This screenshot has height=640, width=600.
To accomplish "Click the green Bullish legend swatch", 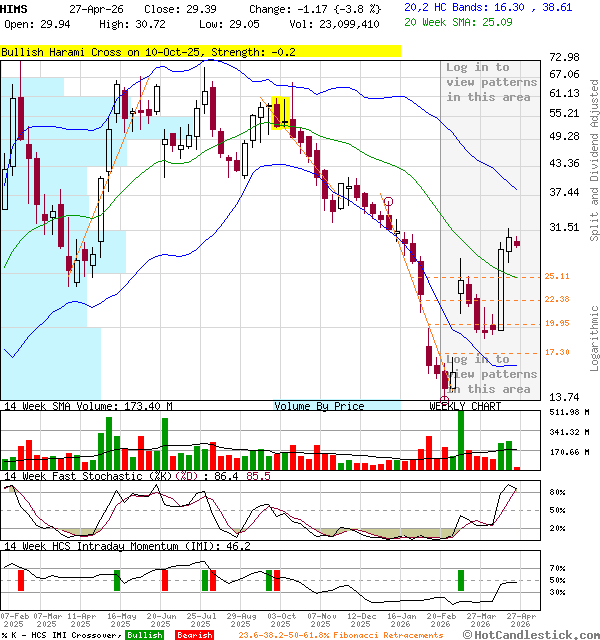I will click(x=145, y=634).
